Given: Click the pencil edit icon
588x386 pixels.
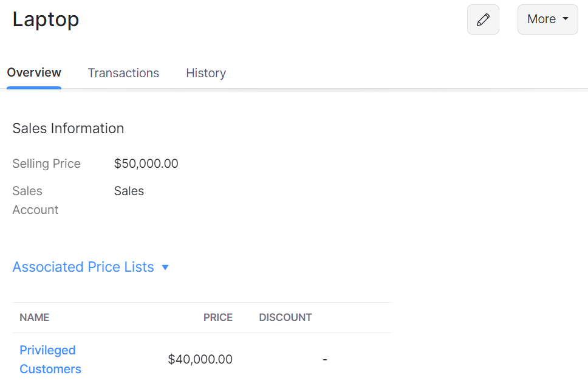Looking at the screenshot, I should (x=483, y=19).
